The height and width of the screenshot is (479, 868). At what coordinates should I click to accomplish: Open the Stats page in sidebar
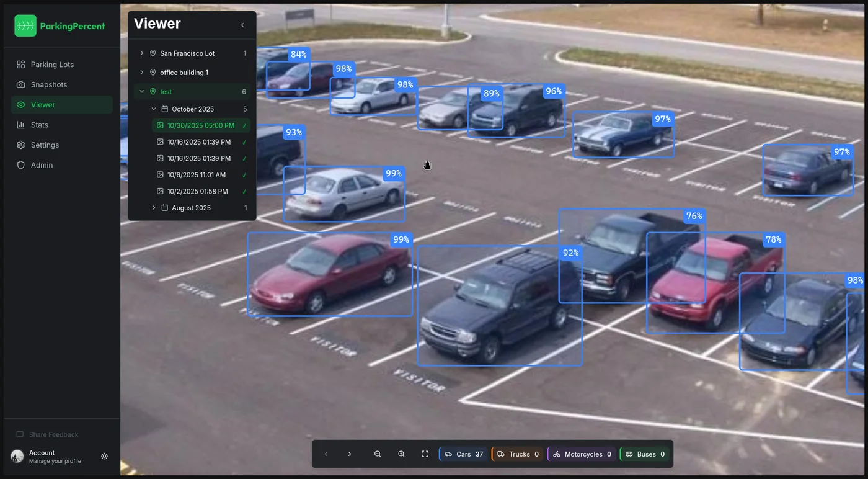point(40,125)
